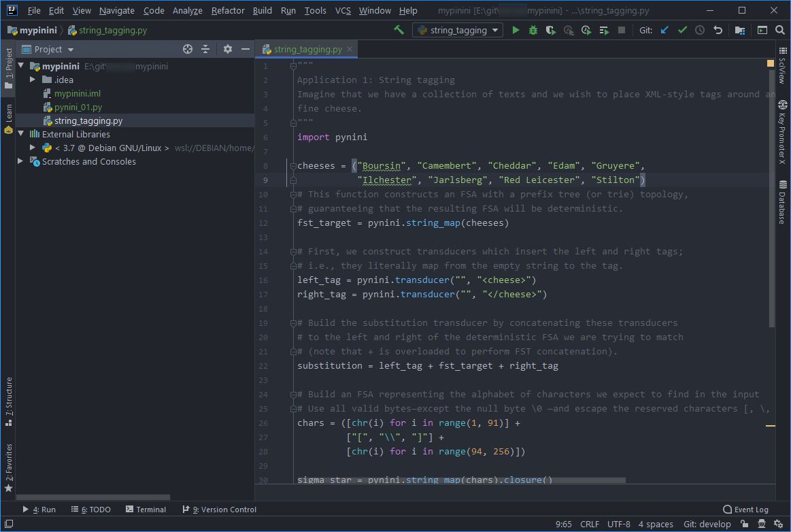Viewport: 791px width, 532px height.
Task: Select mypinini.iml in the project tree
Action: tap(77, 93)
